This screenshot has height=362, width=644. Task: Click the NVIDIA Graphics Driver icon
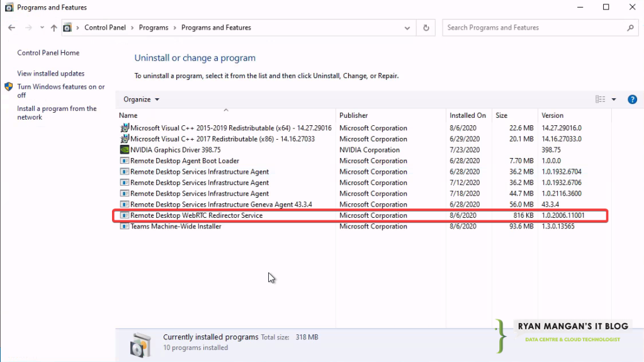125,150
